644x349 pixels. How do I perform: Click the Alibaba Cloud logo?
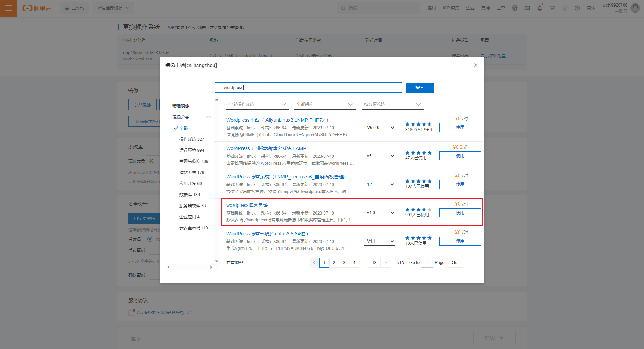[36, 8]
